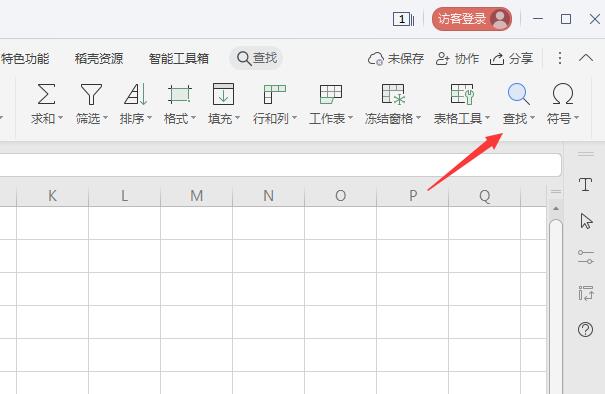Image resolution: width=605 pixels, height=394 pixels.
Task: Click the Filter (筛选) funnel icon
Action: point(91,94)
